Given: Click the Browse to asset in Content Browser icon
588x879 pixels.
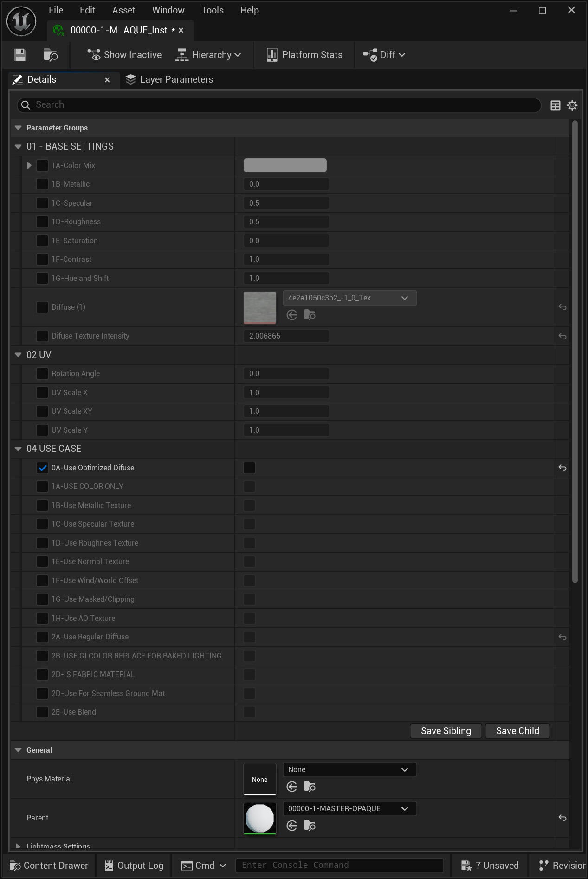Looking at the screenshot, I should tap(51, 55).
